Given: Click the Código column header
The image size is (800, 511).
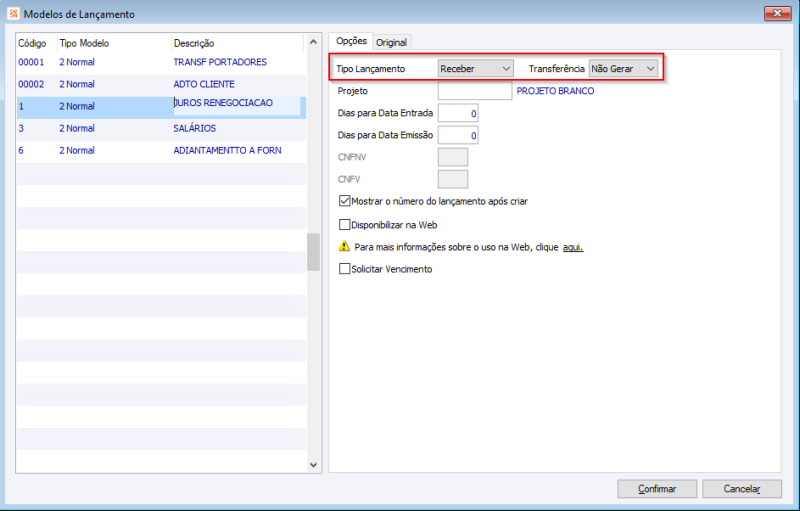Looking at the screenshot, I should 32,43.
